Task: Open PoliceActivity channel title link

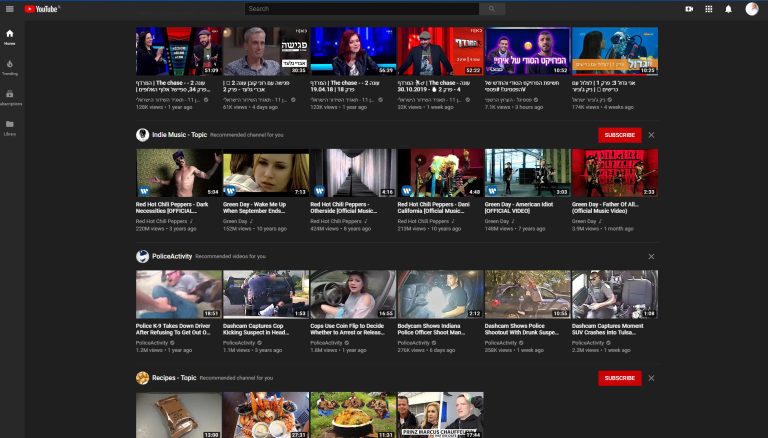Action: [172, 256]
